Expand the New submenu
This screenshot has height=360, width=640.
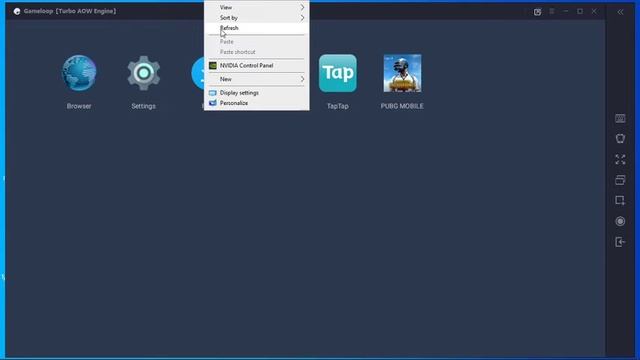click(256, 79)
